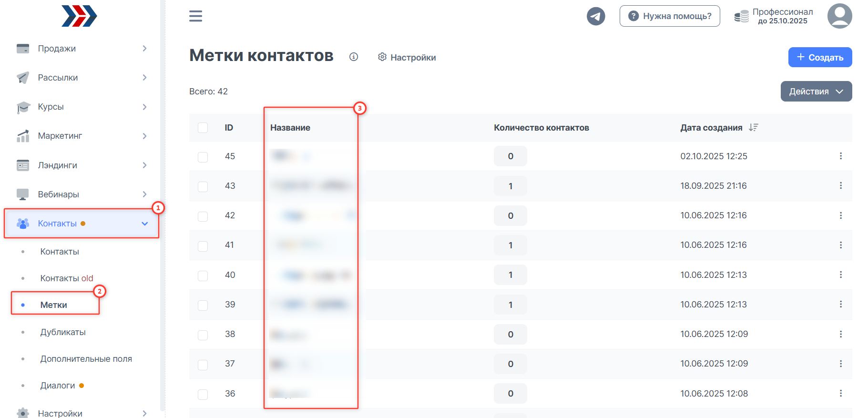This screenshot has height=418, width=868.
Task: Open three-dot menu for row ID 45
Action: point(840,156)
